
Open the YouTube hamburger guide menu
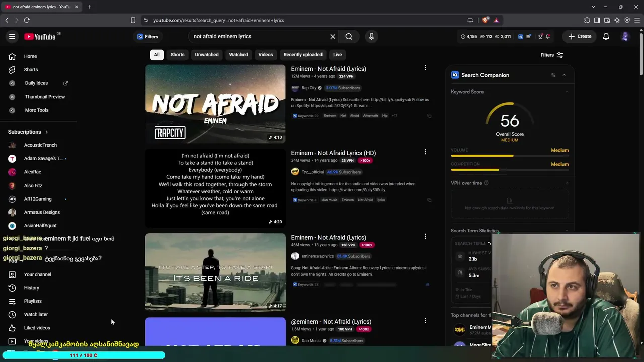12,36
